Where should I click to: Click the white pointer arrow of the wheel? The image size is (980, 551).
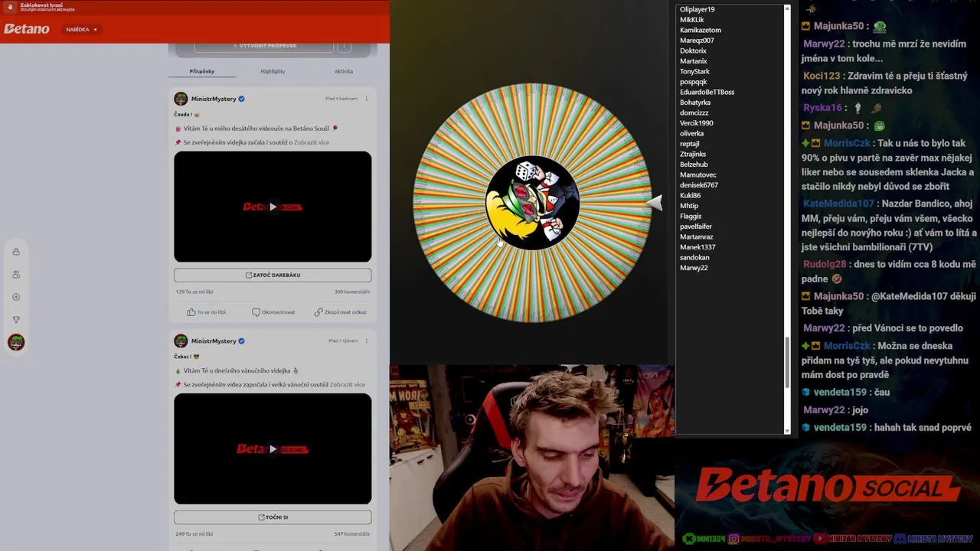pyautogui.click(x=654, y=203)
